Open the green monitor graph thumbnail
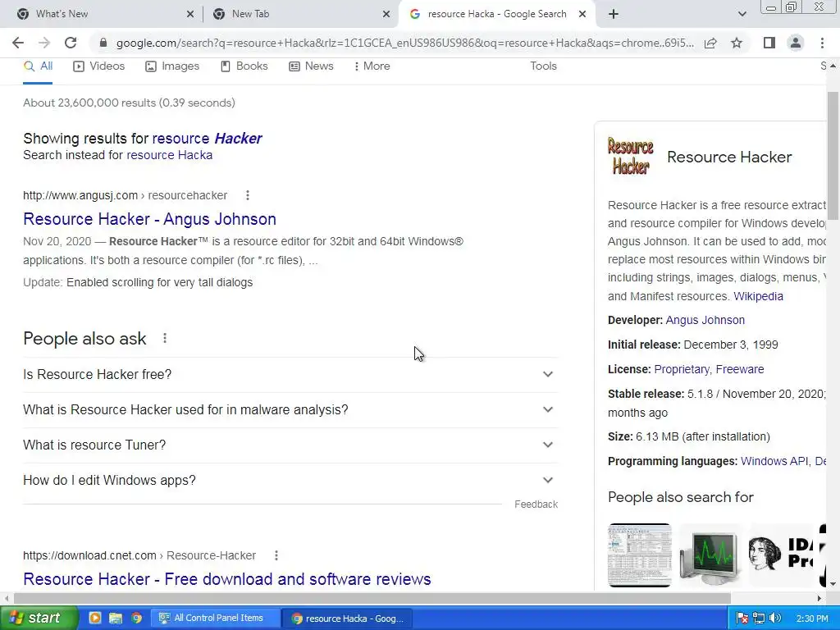The image size is (840, 630). 710,555
